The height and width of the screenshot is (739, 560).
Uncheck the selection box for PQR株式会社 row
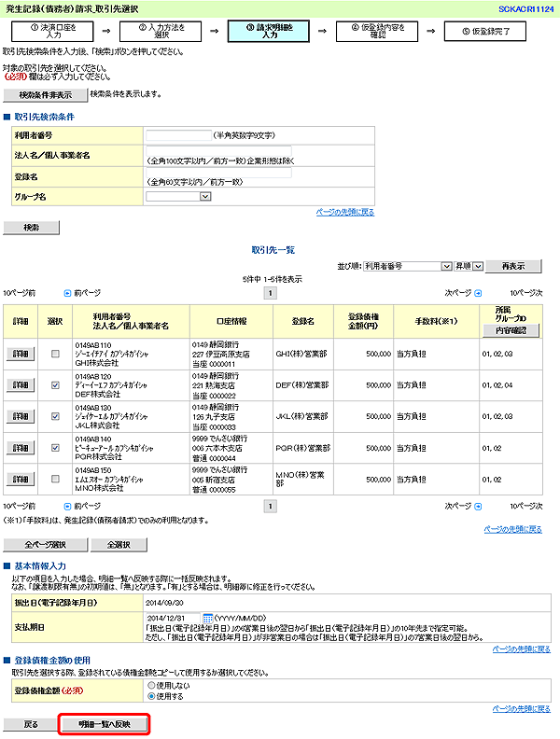coord(55,448)
